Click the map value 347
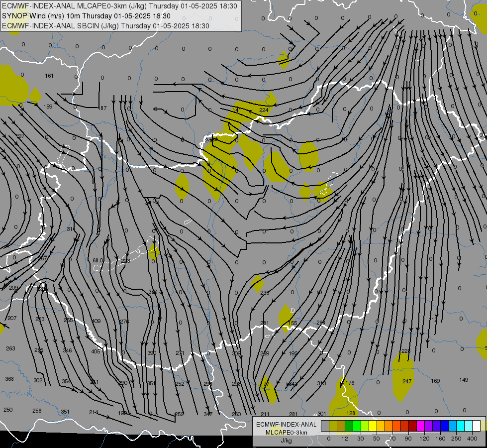The height and width of the screenshot is (448, 487). pos(208,414)
